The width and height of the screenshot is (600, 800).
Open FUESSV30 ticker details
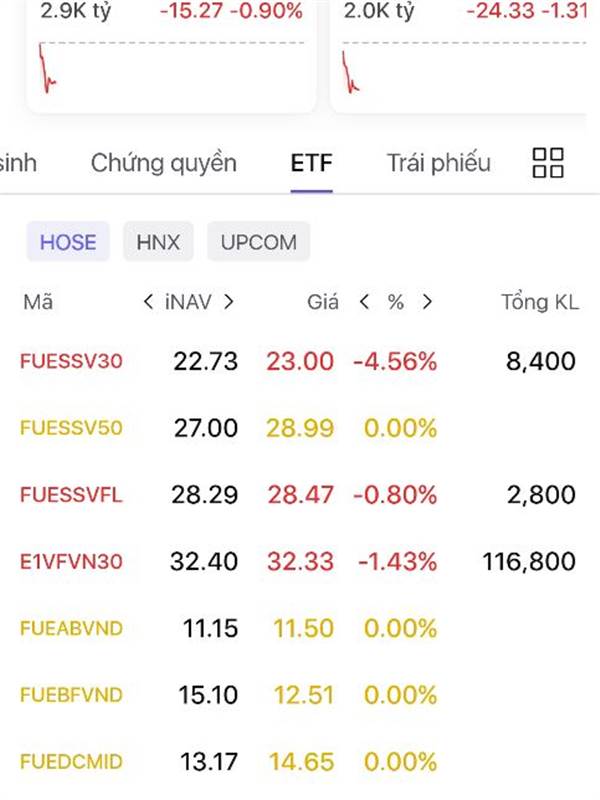(71, 361)
